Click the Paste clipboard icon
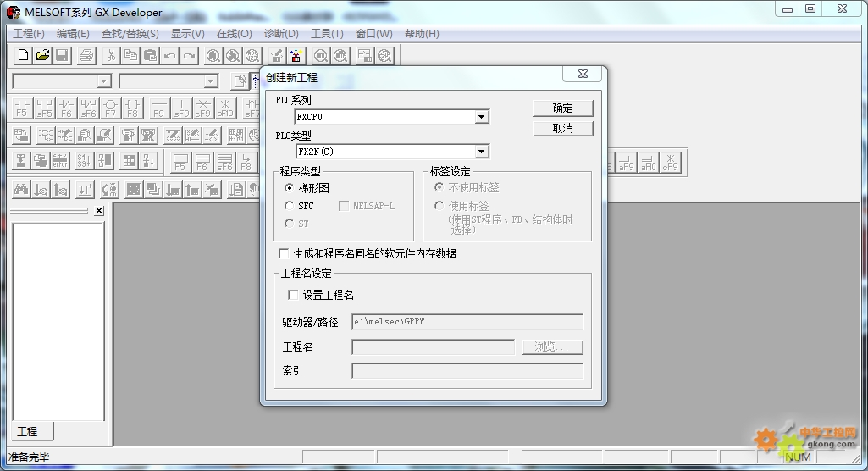868x471 pixels. [150, 55]
